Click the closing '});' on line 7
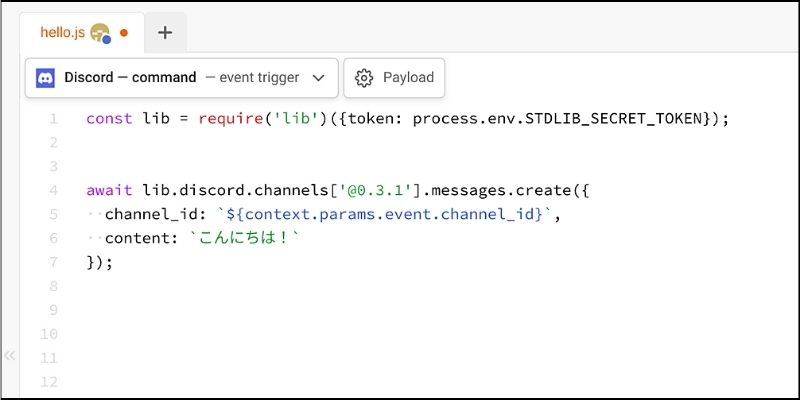The width and height of the screenshot is (800, 400). coord(99,262)
